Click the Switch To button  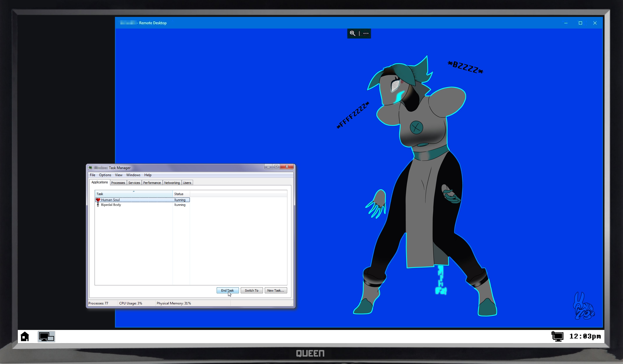click(x=251, y=290)
